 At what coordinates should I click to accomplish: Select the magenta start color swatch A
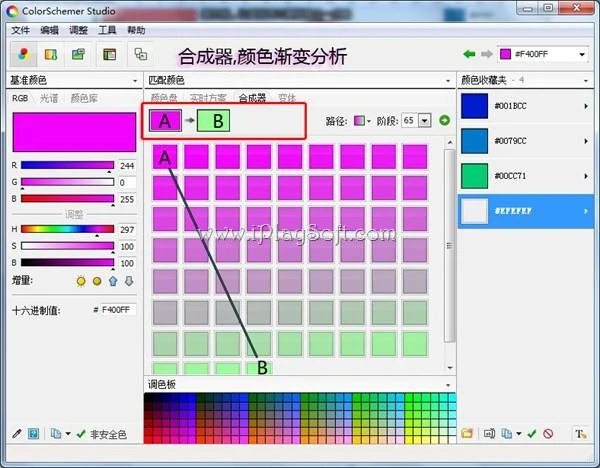point(165,121)
